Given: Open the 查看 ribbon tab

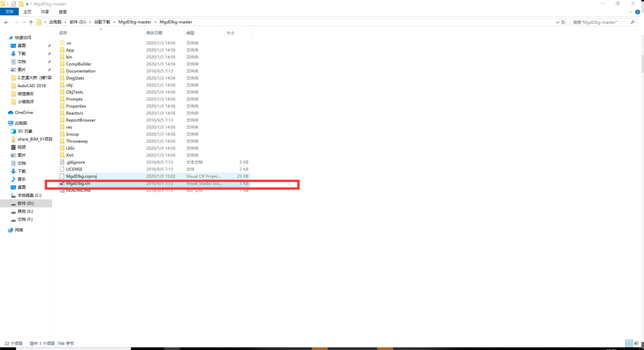Looking at the screenshot, I should coord(63,12).
